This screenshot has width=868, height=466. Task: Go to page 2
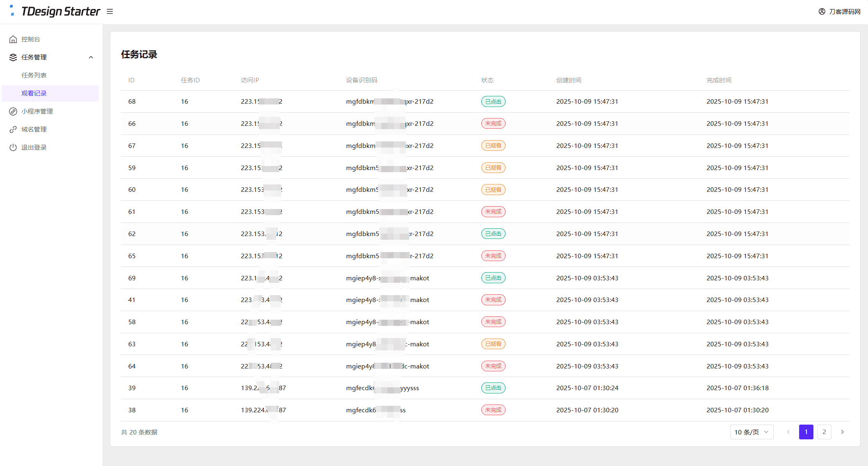point(824,432)
